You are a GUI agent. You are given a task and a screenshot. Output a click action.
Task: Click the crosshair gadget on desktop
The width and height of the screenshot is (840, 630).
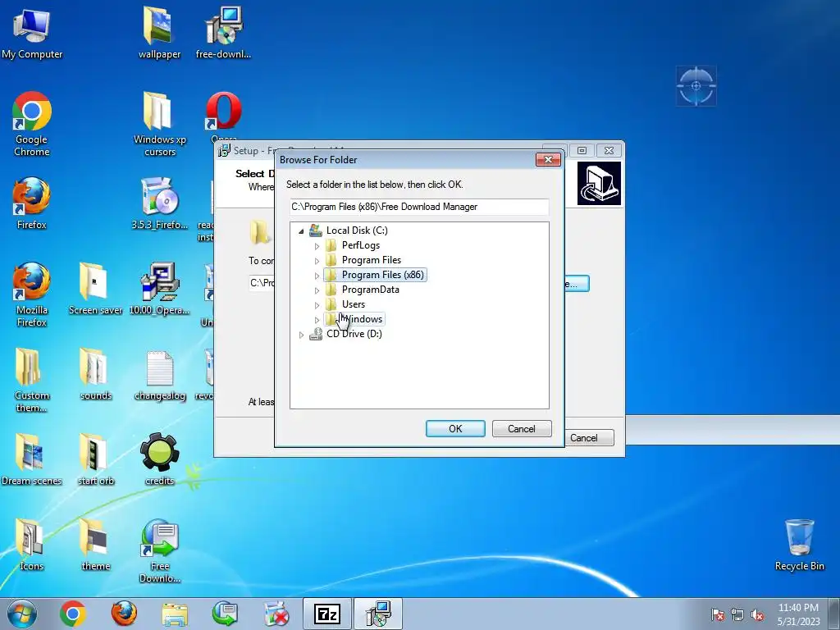point(696,85)
